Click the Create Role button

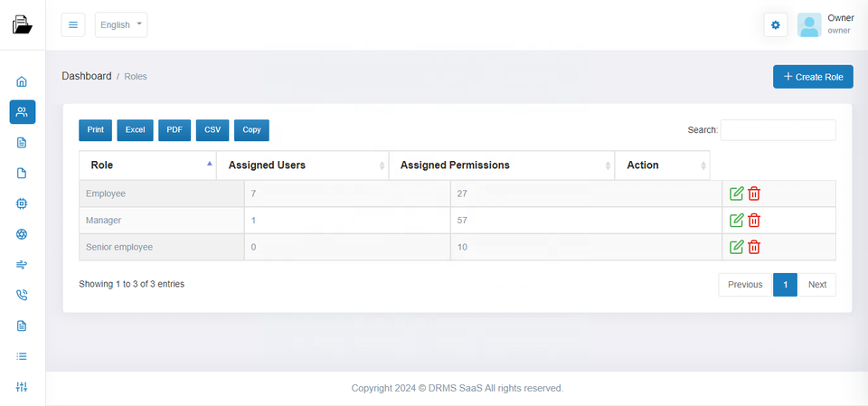click(x=813, y=77)
